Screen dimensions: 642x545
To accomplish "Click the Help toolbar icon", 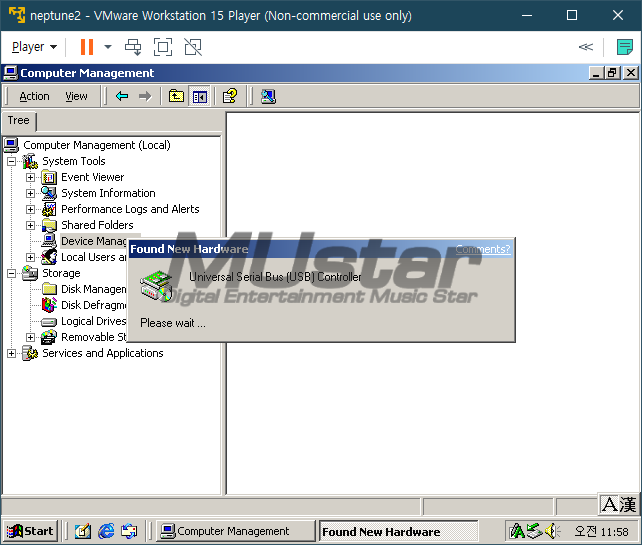I will click(x=230, y=96).
